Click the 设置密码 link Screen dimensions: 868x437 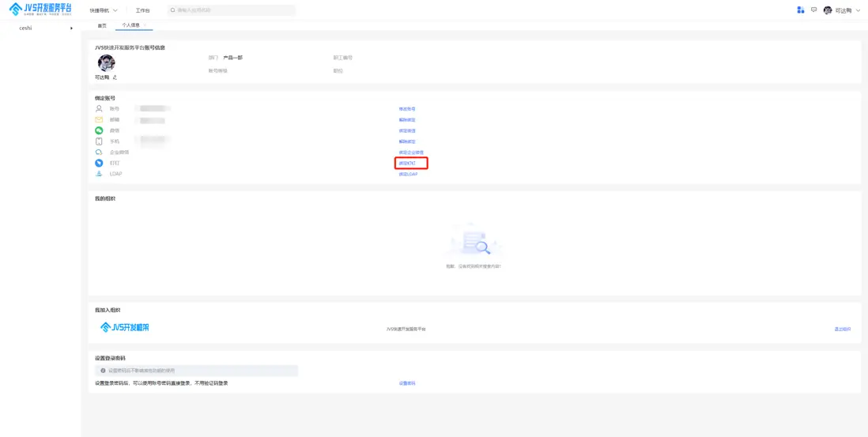pos(407,383)
